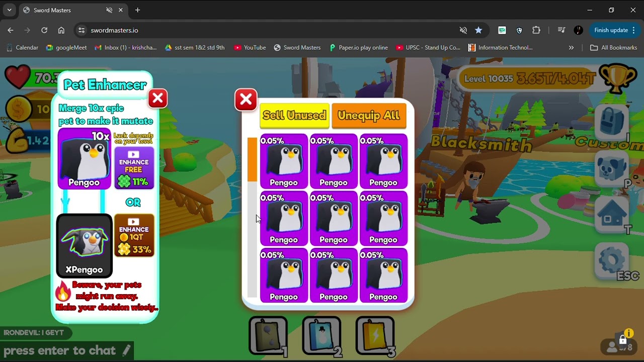Viewport: 644px width, 362px height.
Task: Open the Paper.io play online bookmark
Action: pyautogui.click(x=359, y=48)
